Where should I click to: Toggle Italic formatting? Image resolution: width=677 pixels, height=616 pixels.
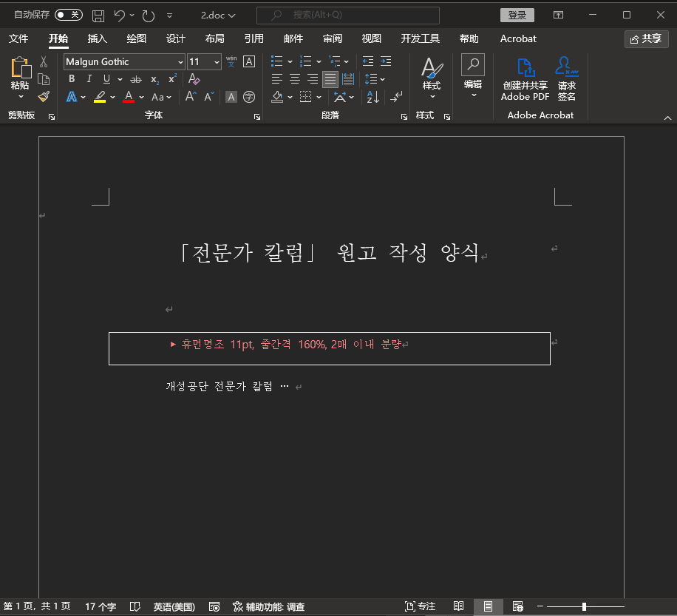(89, 79)
